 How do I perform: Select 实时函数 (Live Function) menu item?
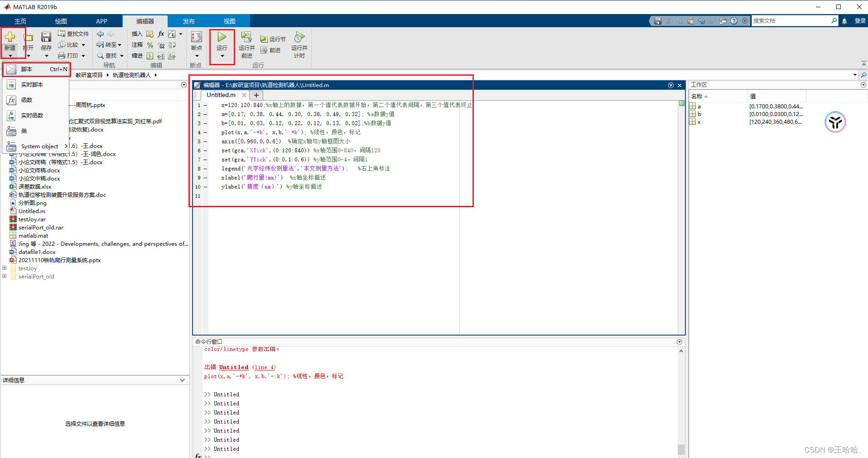coord(36,116)
